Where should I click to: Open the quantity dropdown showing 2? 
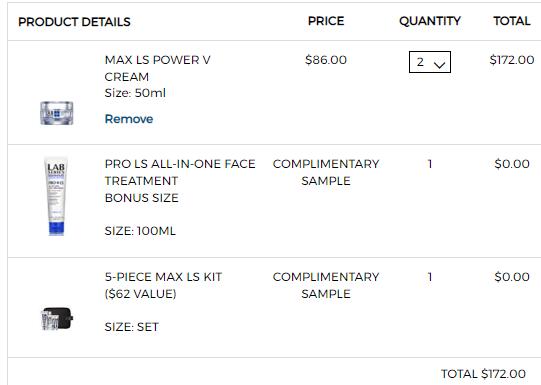coord(430,62)
